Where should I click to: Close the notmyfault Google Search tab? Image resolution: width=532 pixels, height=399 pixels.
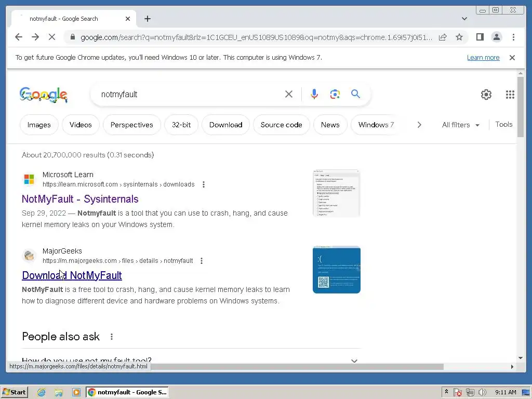[128, 19]
